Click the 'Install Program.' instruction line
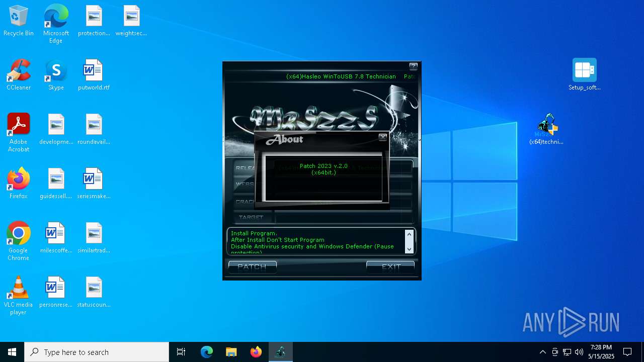Viewport: 644px width, 362px height. [x=254, y=233]
